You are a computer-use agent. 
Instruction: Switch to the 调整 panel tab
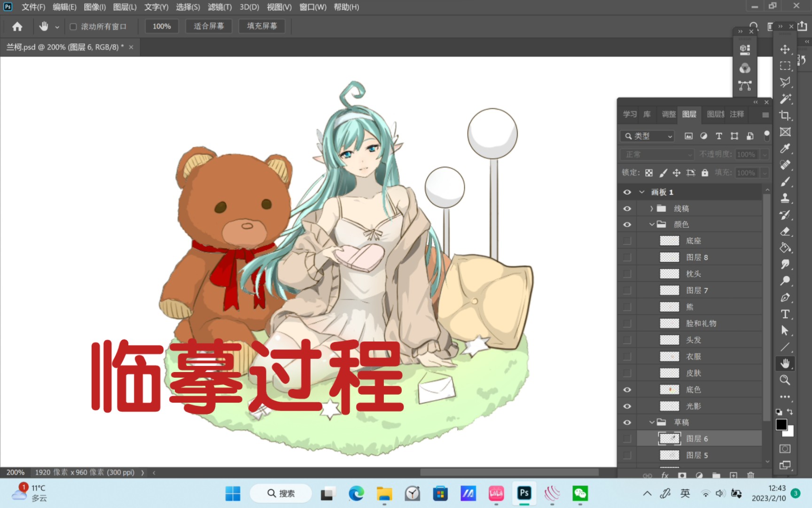click(x=669, y=114)
